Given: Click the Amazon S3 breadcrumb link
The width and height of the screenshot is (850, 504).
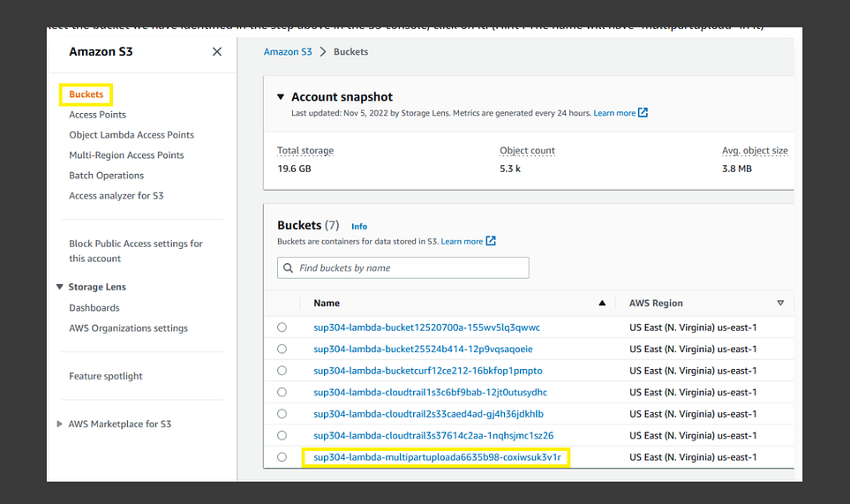Looking at the screenshot, I should (288, 52).
